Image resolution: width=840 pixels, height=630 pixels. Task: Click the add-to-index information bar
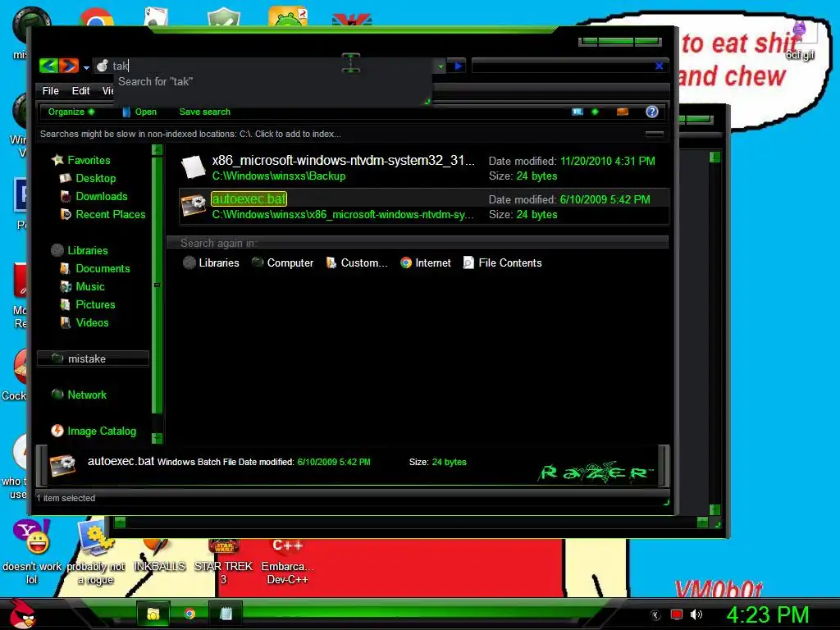[x=351, y=134]
